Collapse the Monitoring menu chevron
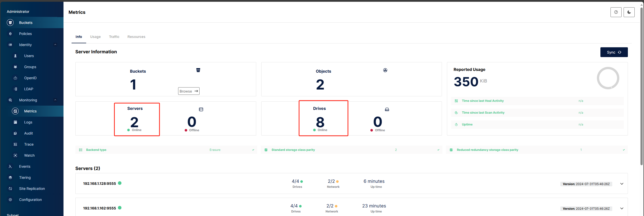Viewport: 644px width, 216px height. pos(55,100)
